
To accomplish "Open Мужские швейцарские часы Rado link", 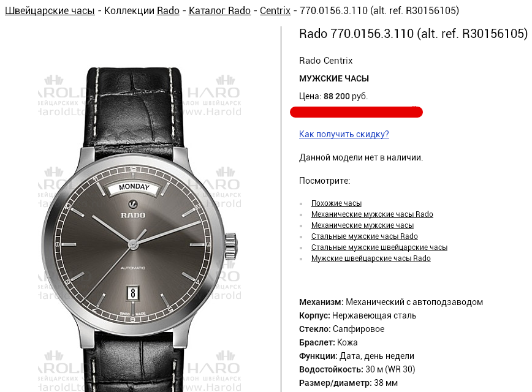I will click(x=371, y=258).
